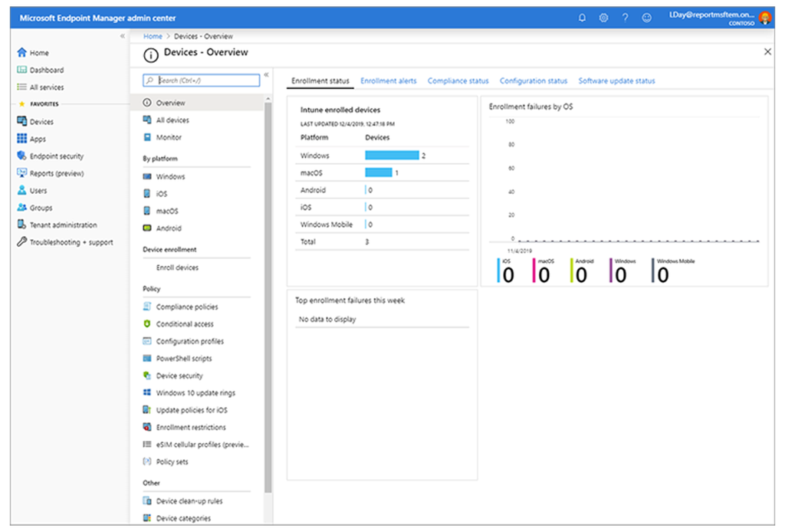Click the Endpoint security shield icon

click(x=22, y=156)
